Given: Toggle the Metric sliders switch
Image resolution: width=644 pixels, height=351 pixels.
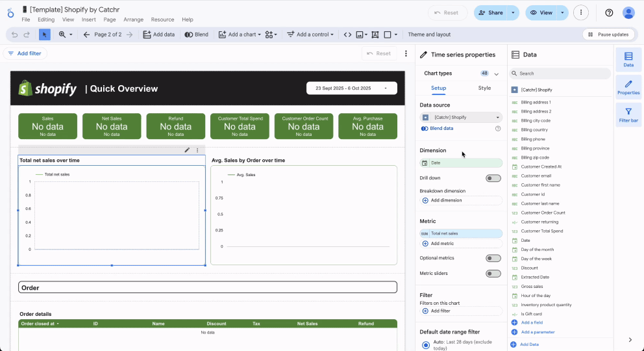Looking at the screenshot, I should coord(493,273).
